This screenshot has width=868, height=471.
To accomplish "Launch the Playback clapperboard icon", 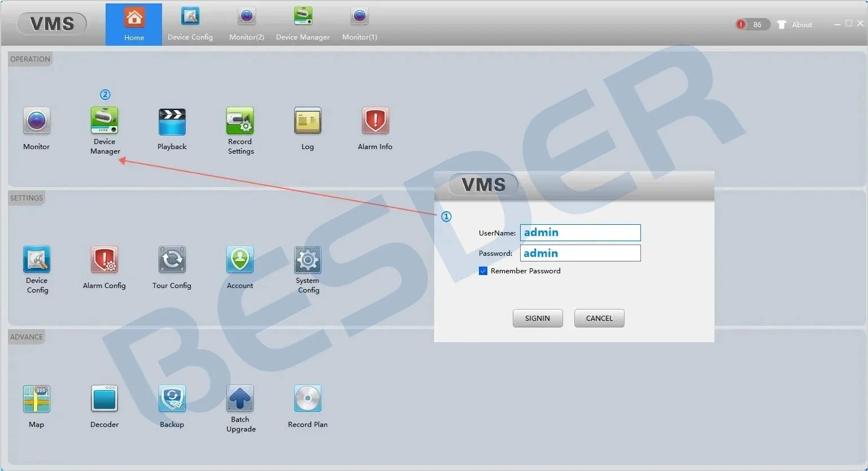I will coord(172,121).
